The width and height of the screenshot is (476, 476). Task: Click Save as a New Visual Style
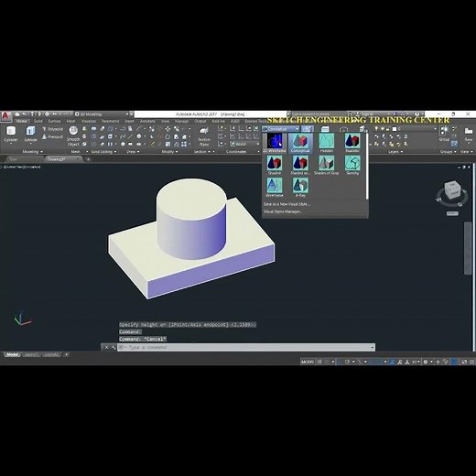click(x=287, y=204)
